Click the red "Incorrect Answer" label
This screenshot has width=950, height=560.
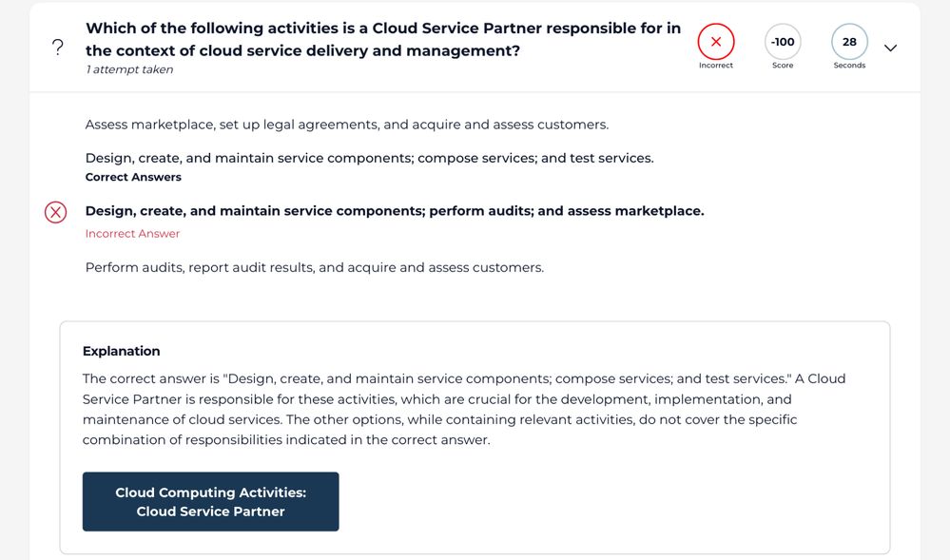click(x=132, y=234)
